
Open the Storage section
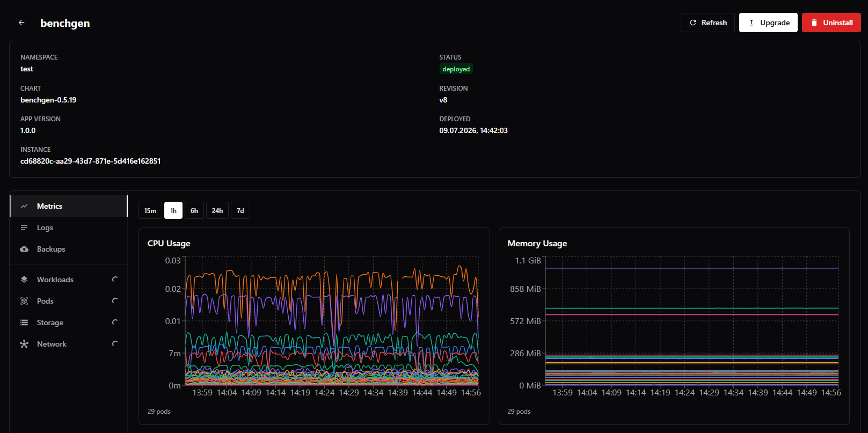point(68,322)
